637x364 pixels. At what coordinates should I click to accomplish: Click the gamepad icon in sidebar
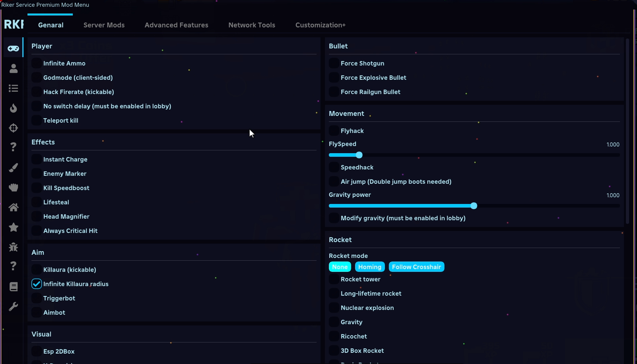[x=13, y=49]
